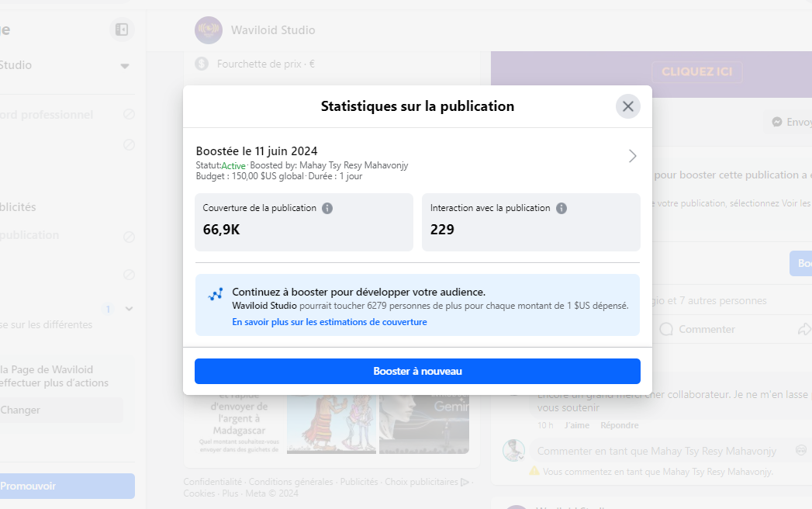
Task: Toggle the sidebar panel icon at top left
Action: pyautogui.click(x=122, y=29)
